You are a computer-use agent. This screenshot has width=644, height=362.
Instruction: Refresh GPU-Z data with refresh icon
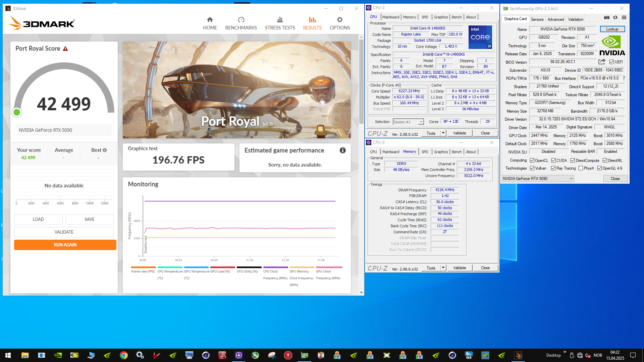pyautogui.click(x=615, y=17)
